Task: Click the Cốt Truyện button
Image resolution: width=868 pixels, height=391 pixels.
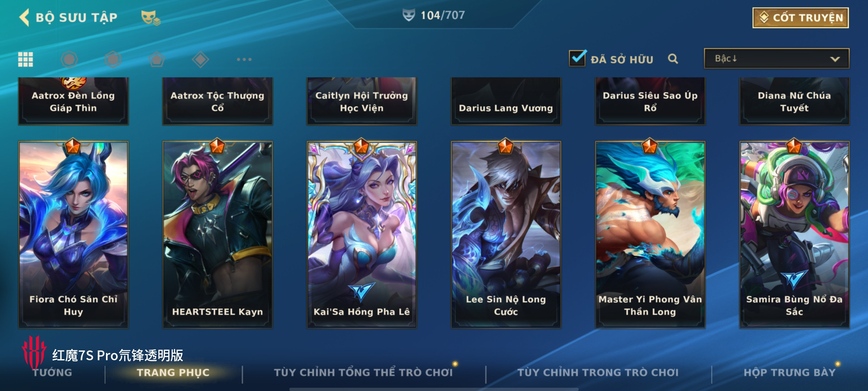Action: (x=801, y=18)
